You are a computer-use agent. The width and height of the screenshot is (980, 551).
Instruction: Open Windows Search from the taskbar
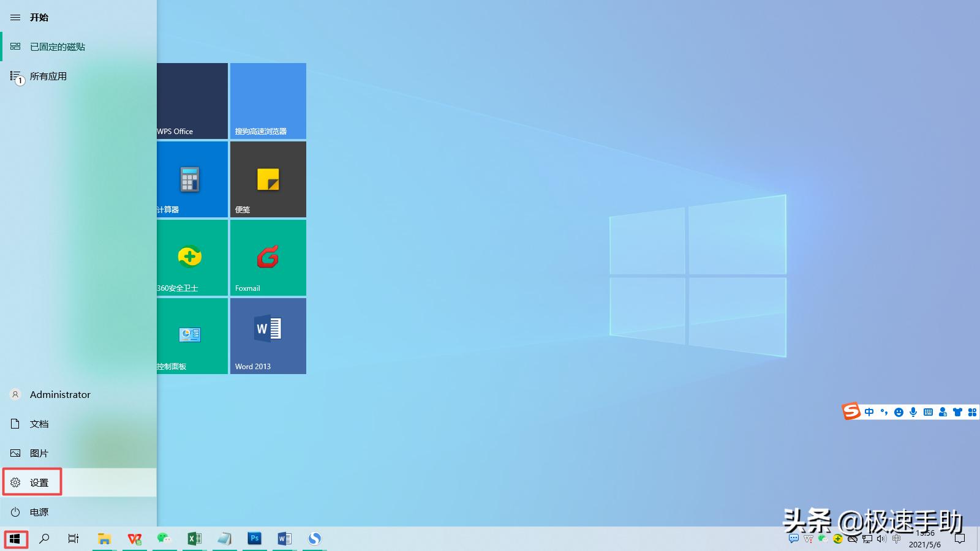(x=44, y=539)
